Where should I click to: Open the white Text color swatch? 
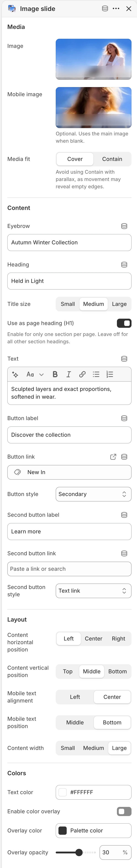pos(62,792)
